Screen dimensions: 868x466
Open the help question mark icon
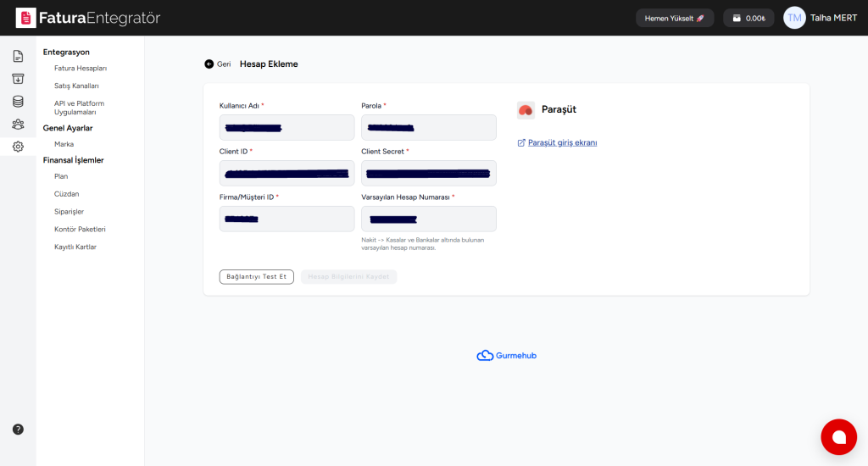point(18,430)
